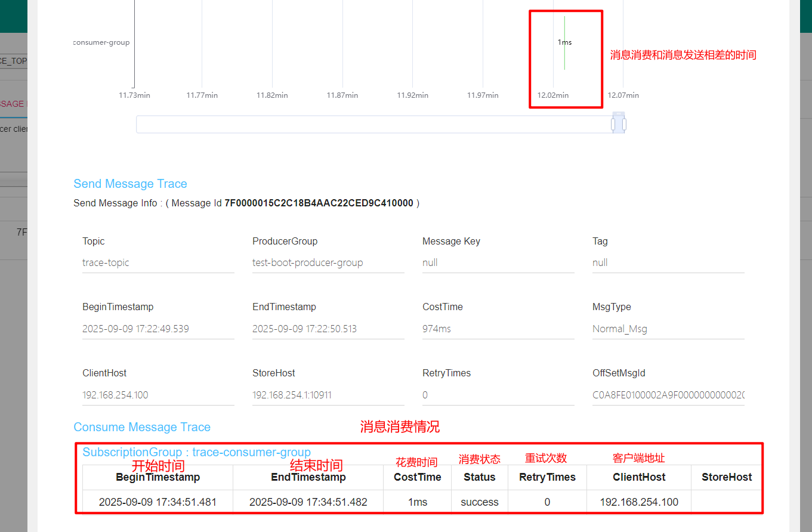Click the 192.168.254.100 cell in consume table
This screenshot has height=532, width=812.
coord(639,502)
